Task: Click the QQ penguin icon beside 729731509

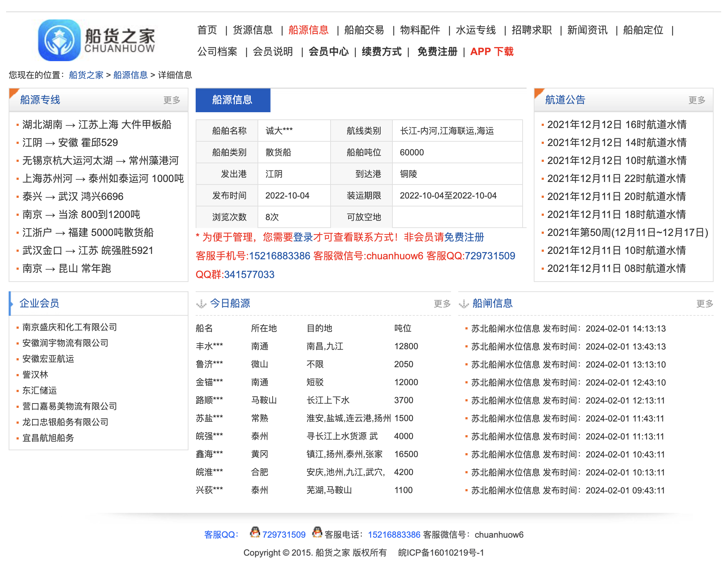Action: click(255, 532)
